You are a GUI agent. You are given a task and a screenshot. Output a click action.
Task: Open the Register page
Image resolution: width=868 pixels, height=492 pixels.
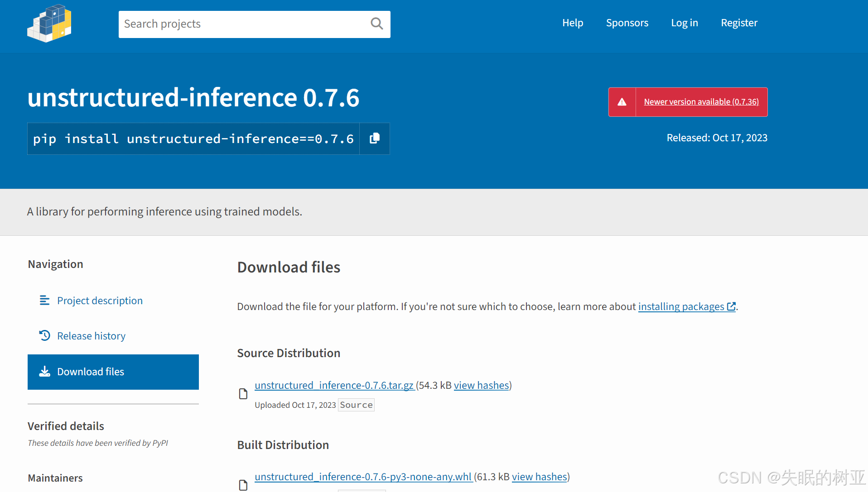pos(739,23)
